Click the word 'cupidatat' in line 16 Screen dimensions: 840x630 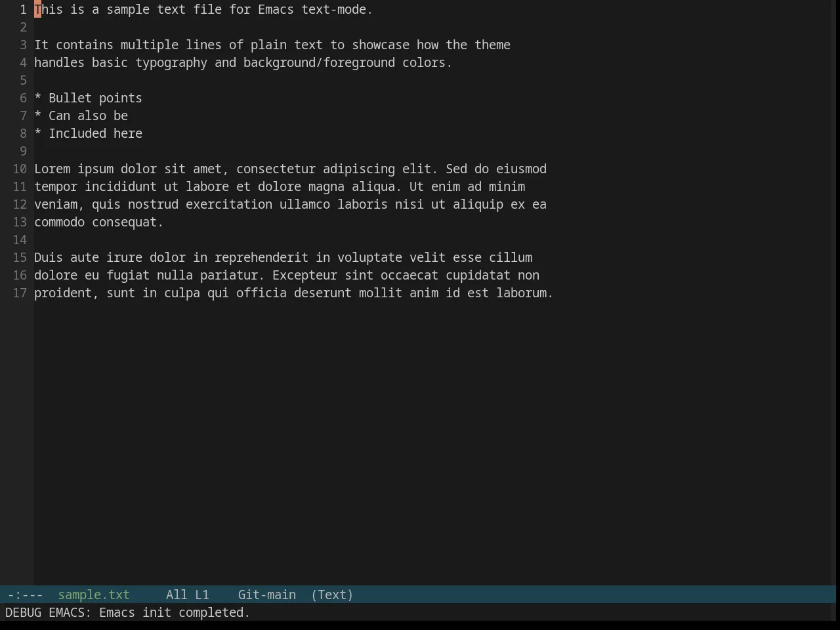pyautogui.click(x=478, y=275)
